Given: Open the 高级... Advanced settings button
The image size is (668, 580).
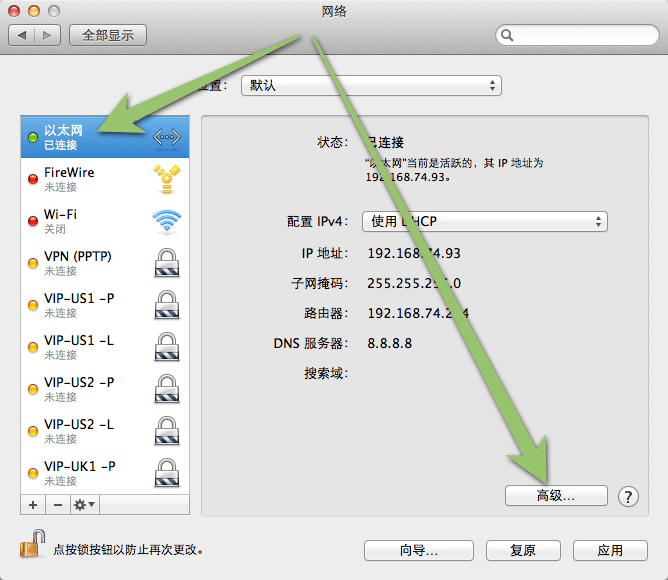Looking at the screenshot, I should coord(556,496).
